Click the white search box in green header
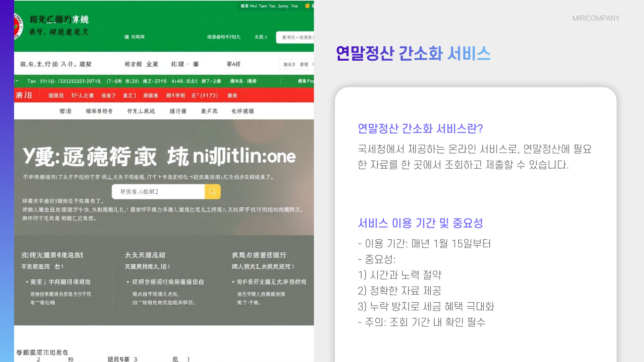The width and height of the screenshot is (644, 362). tap(295, 37)
